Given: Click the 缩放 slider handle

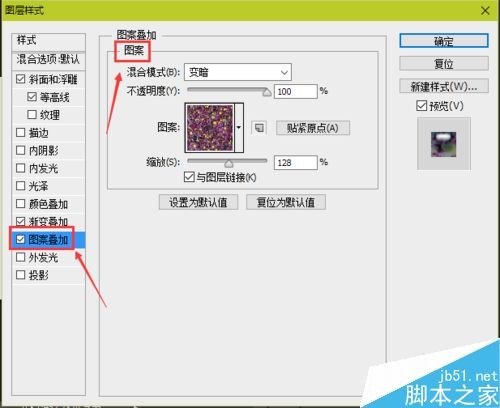Looking at the screenshot, I should tap(228, 163).
